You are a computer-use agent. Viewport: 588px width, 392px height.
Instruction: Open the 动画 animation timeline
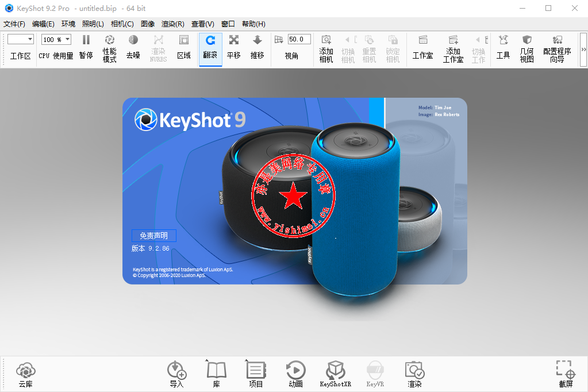click(x=296, y=374)
